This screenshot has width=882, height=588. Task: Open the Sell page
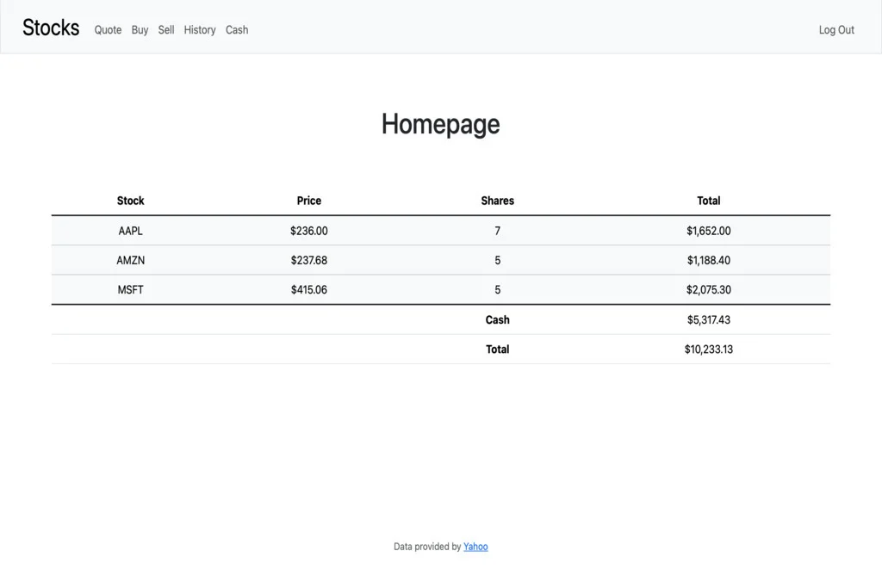[165, 30]
